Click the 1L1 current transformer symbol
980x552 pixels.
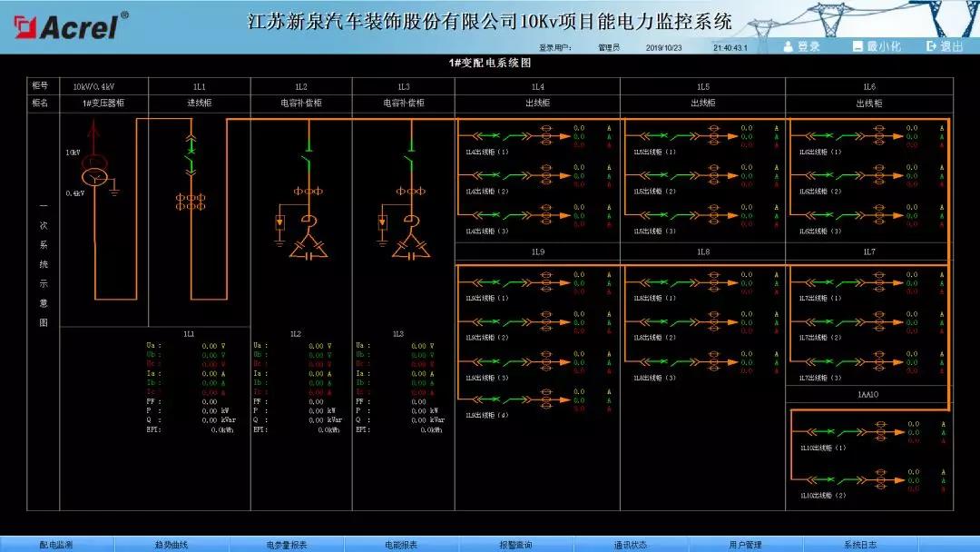click(191, 202)
